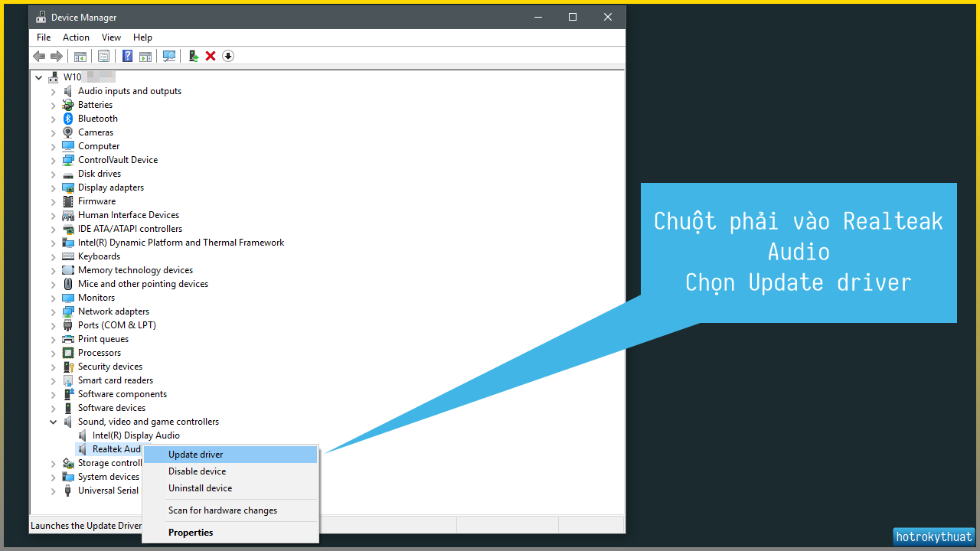
Task: Minimize the Device Manager window
Action: click(x=537, y=17)
